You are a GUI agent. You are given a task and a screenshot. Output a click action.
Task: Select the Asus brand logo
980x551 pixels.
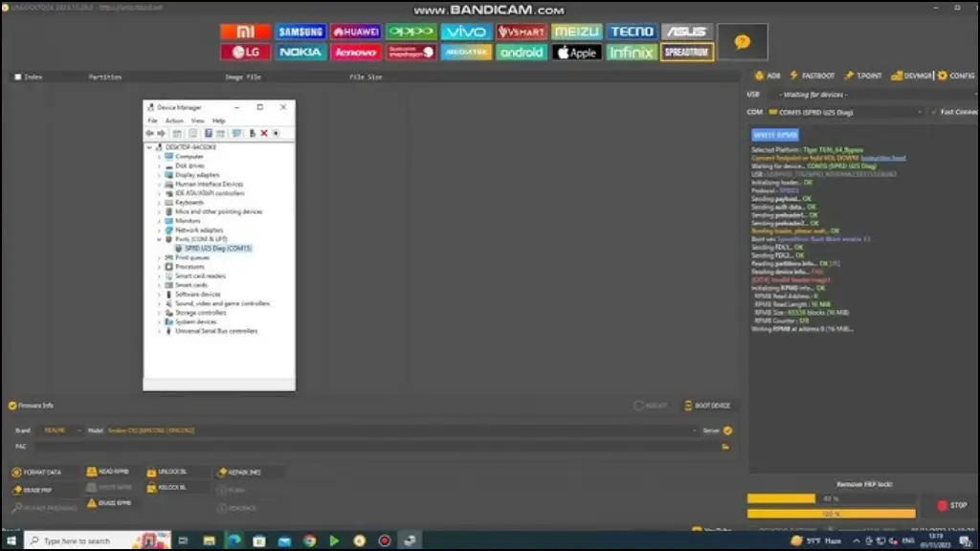(x=686, y=32)
